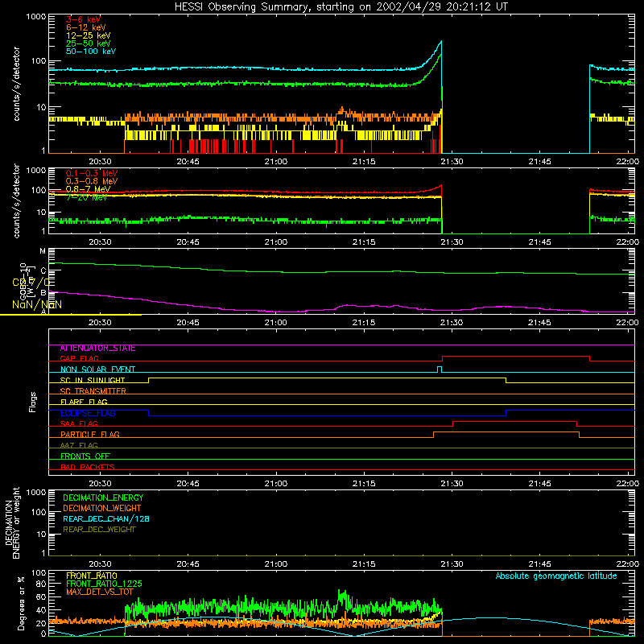Select the red 3-6 keV legend label
The image size is (644, 644).
[x=84, y=19]
